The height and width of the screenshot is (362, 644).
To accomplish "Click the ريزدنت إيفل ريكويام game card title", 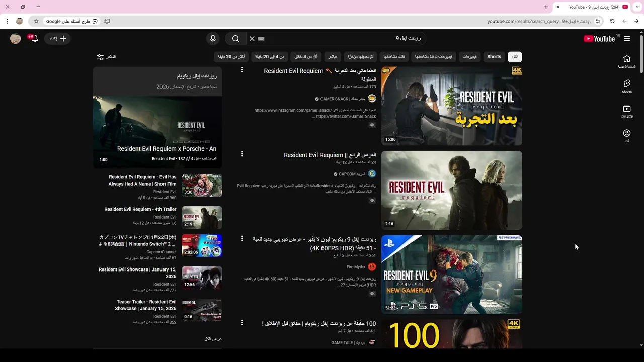I will pyautogui.click(x=196, y=76).
